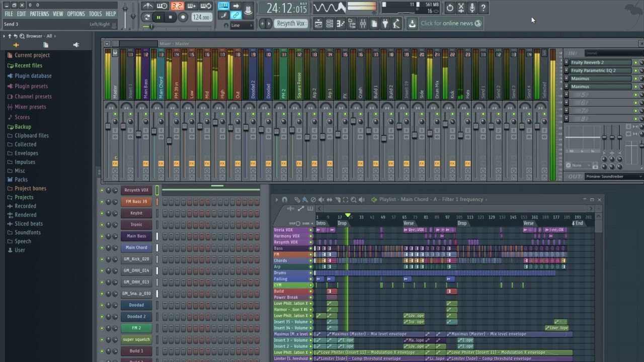Select the Delete tool in the Playlist toolbar

click(x=313, y=199)
